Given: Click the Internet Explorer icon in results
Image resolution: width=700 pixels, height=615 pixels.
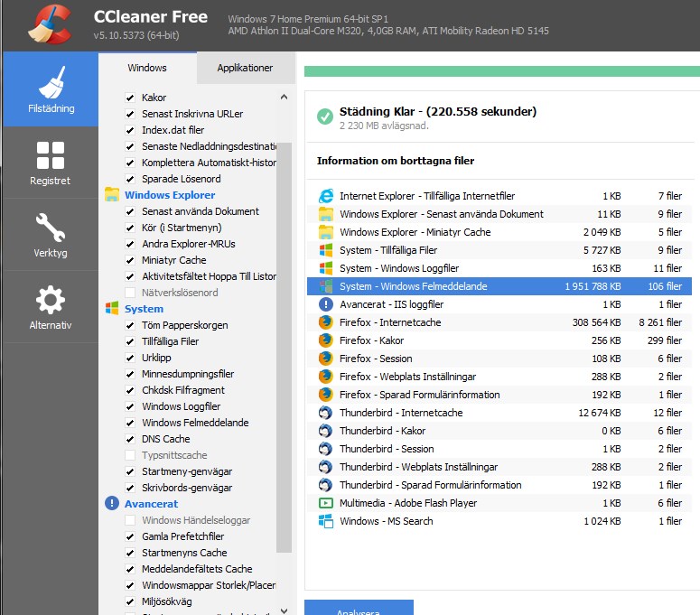Looking at the screenshot, I should coord(326,196).
